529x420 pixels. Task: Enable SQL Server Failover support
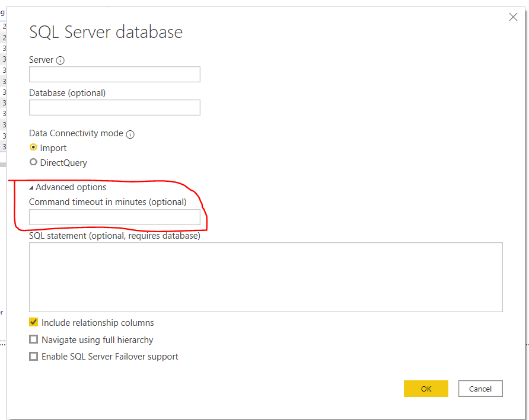(33, 357)
